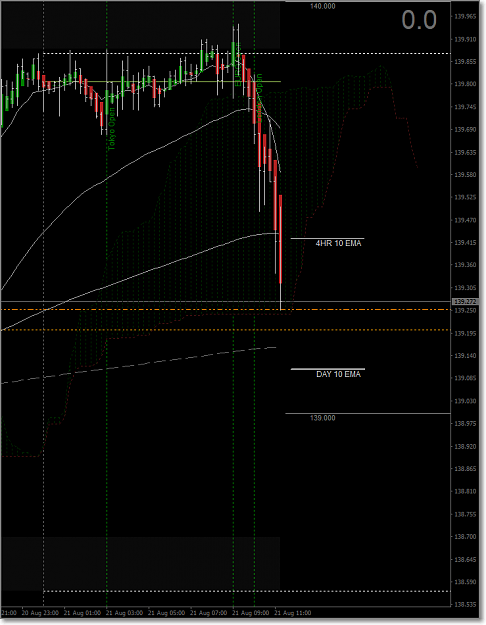Click the last large red candle
Image resolution: width=486 pixels, height=625 pixels.
[281, 239]
